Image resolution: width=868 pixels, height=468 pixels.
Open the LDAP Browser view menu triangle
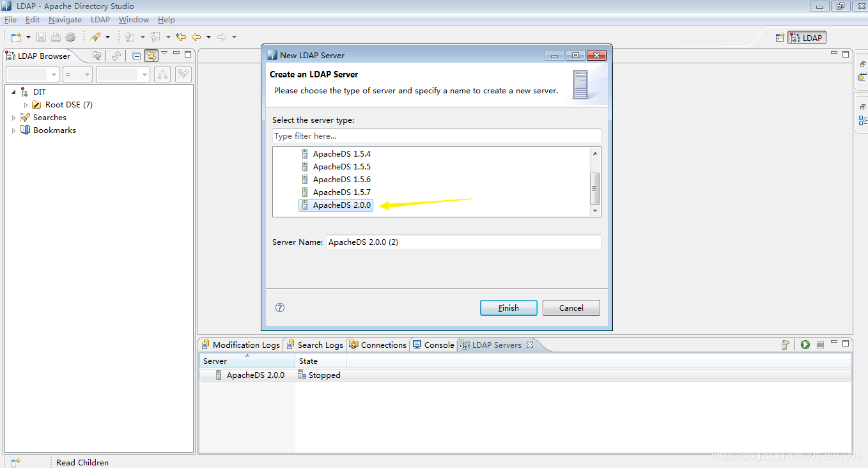164,53
